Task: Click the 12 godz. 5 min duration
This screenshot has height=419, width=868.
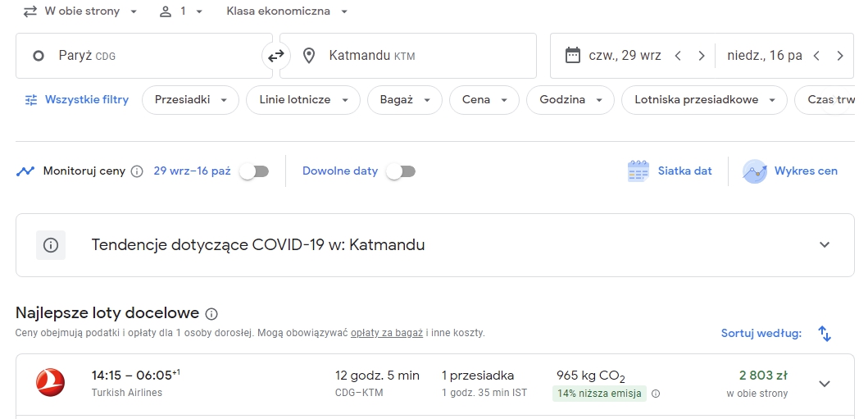Action: click(377, 376)
